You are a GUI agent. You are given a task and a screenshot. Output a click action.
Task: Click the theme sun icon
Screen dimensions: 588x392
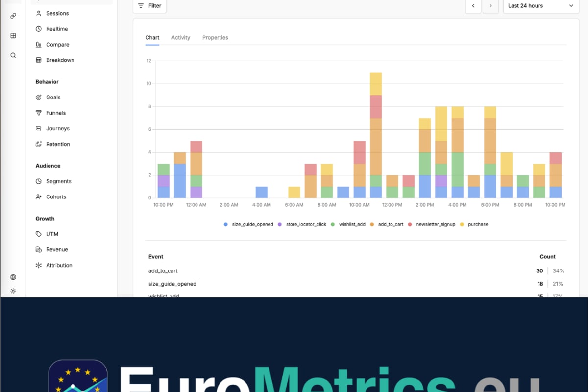pyautogui.click(x=13, y=291)
